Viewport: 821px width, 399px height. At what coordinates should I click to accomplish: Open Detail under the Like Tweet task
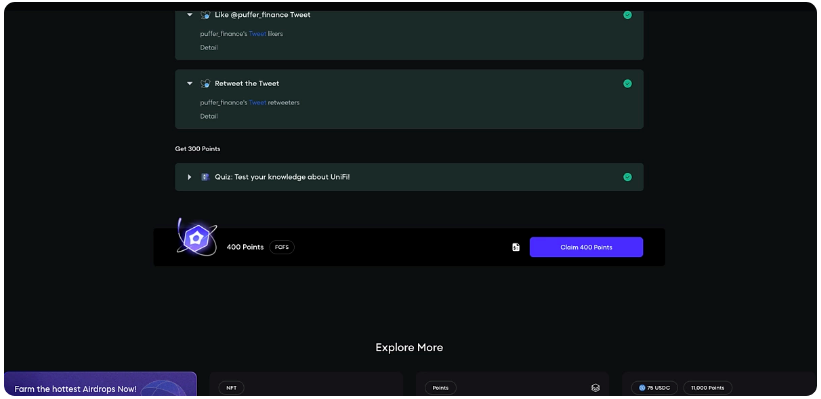209,48
